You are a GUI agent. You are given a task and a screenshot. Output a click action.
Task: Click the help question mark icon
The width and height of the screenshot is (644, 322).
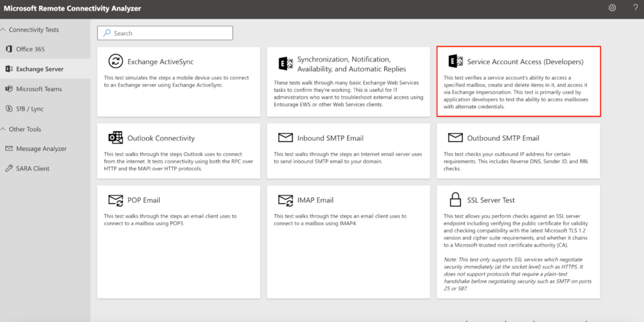[635, 8]
